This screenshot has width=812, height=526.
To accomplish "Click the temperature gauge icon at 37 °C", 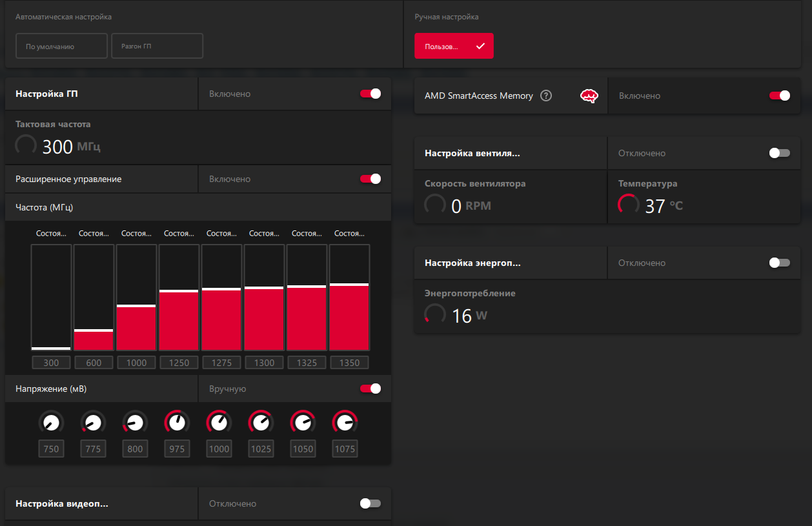I will 629,205.
